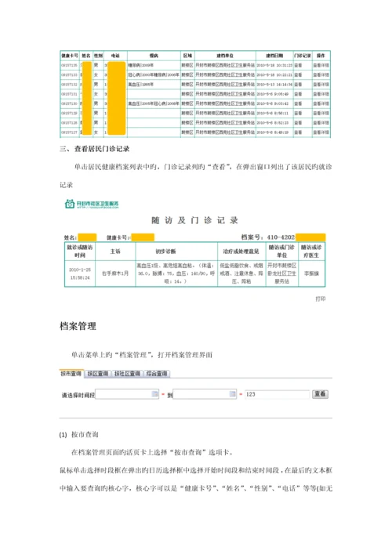Select 操作 column header in records table
The width and height of the screenshot is (392, 554).
pos(321,56)
